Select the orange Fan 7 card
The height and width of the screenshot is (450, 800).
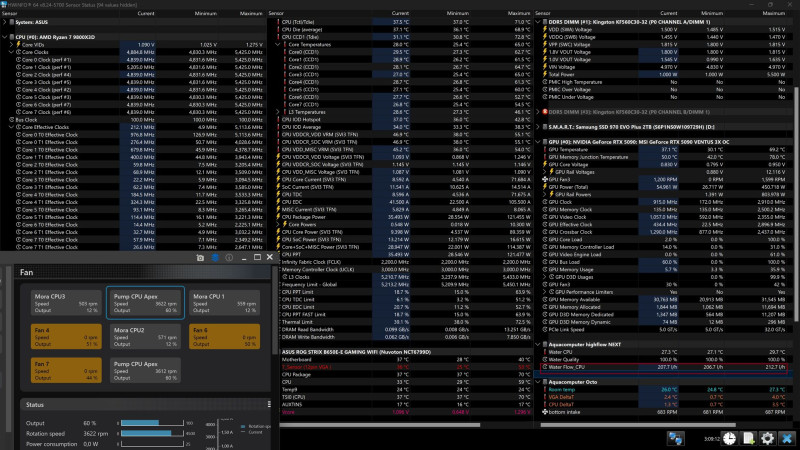point(66,370)
